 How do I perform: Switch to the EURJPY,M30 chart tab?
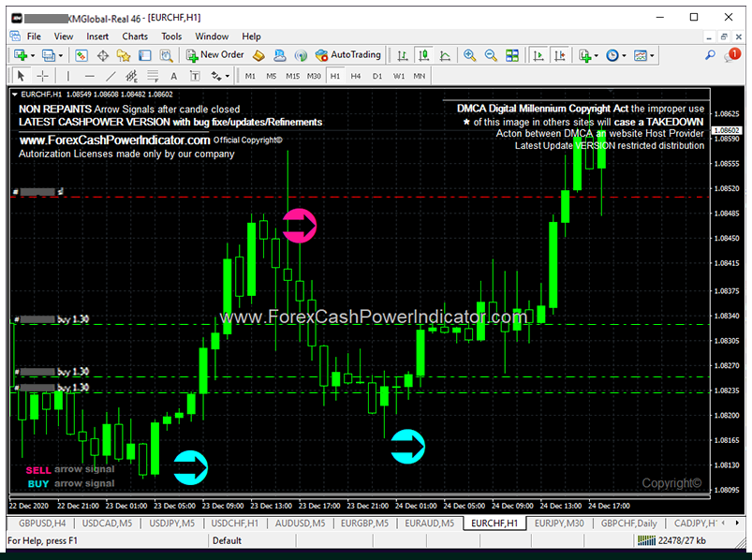point(562,524)
